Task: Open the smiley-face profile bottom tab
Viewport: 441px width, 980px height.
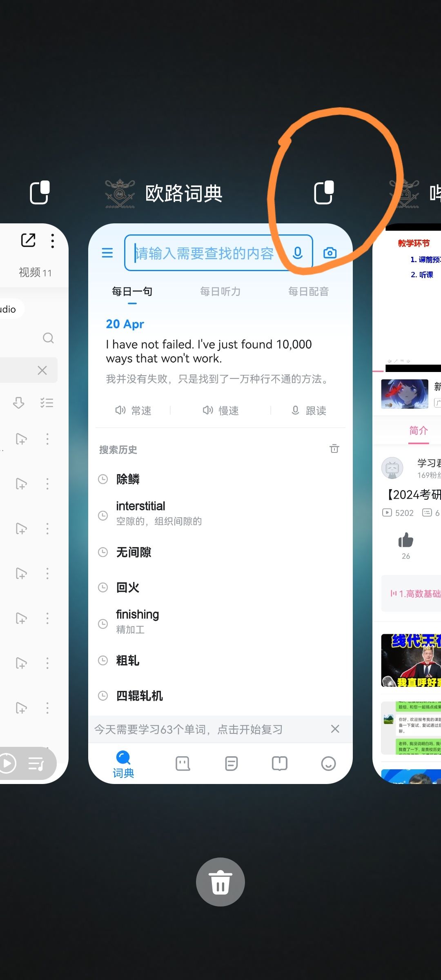Action: (328, 763)
